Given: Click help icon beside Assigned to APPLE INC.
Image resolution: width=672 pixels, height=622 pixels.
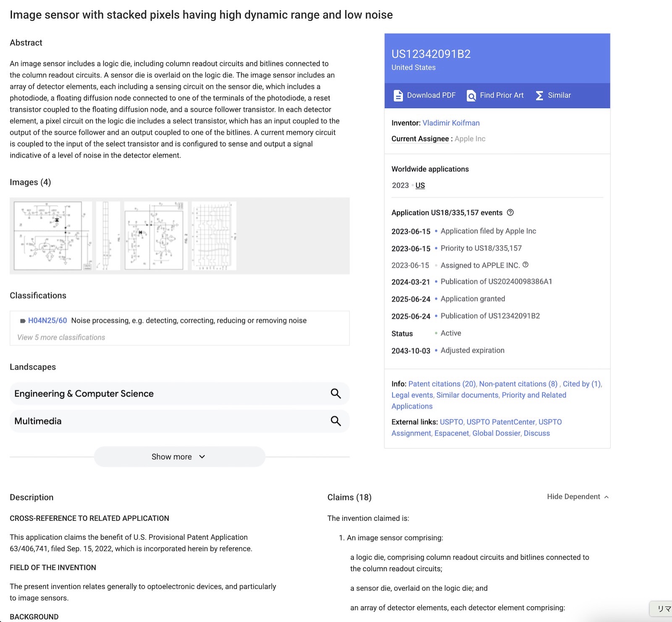Looking at the screenshot, I should click(525, 265).
